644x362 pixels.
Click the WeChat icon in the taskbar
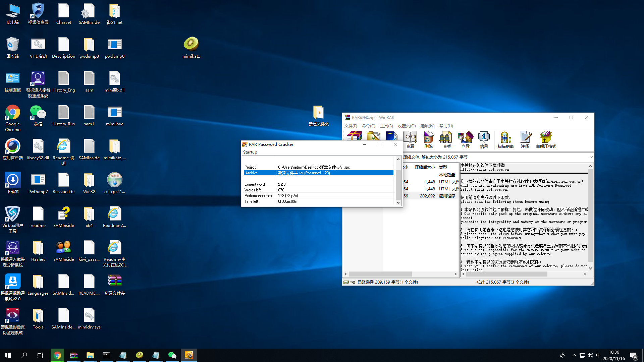click(172, 355)
